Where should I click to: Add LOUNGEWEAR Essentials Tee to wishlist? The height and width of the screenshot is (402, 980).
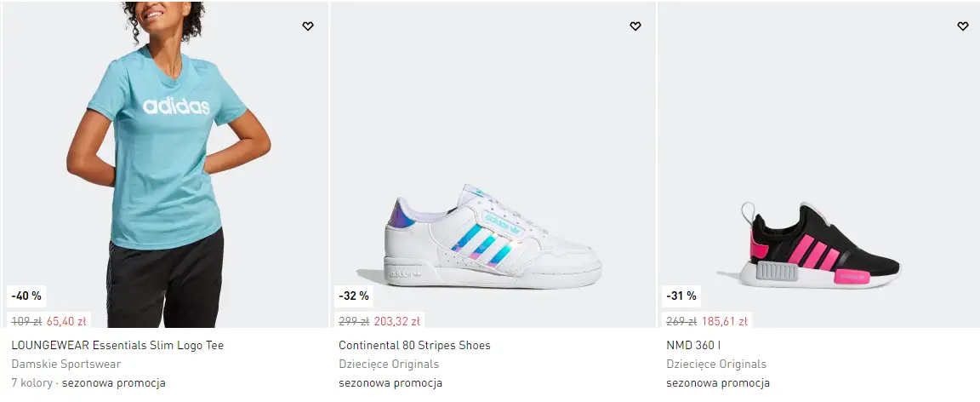point(308,26)
